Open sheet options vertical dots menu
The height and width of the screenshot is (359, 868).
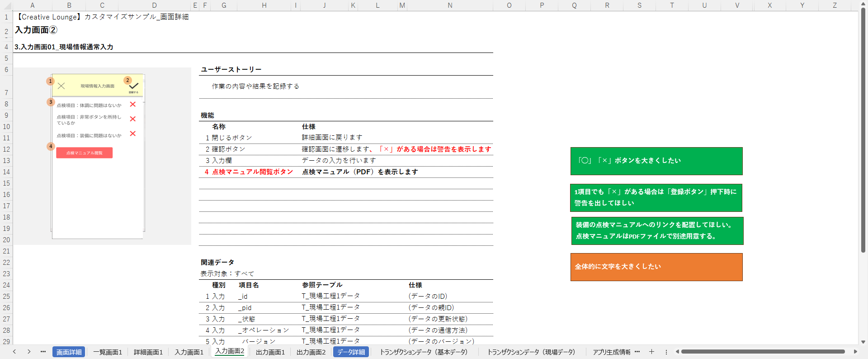pyautogui.click(x=666, y=352)
